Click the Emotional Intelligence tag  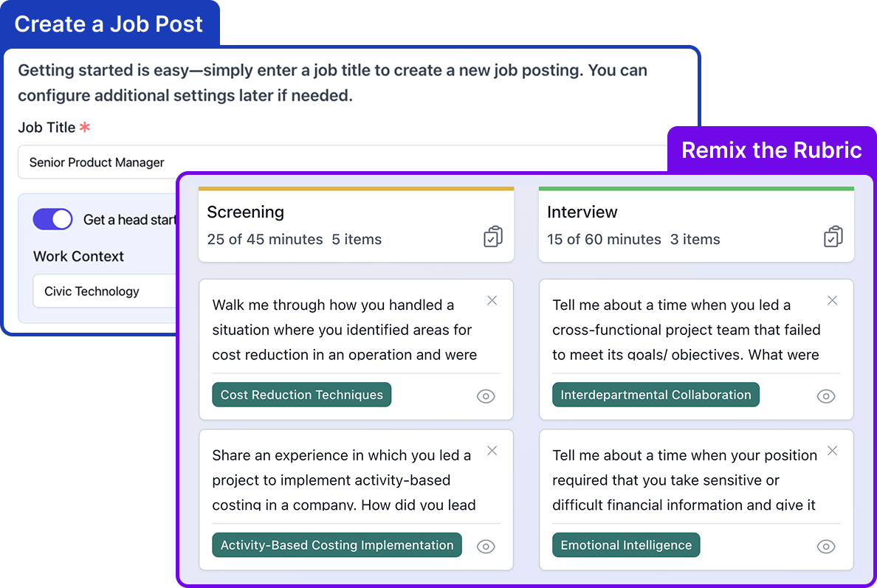626,545
